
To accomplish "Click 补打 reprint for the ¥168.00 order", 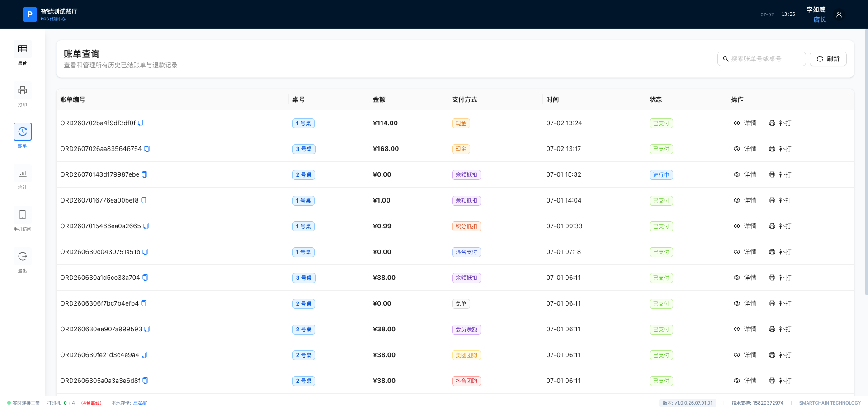I will (x=780, y=149).
